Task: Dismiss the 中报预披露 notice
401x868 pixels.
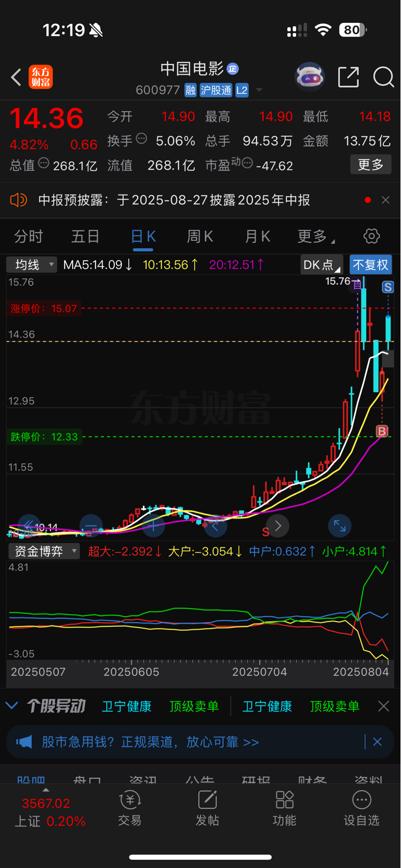Action: click(x=385, y=200)
